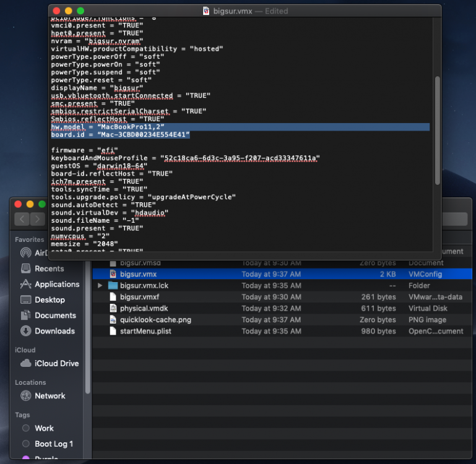Select the Work tag in sidebar
The image size is (476, 464).
pyautogui.click(x=38, y=428)
